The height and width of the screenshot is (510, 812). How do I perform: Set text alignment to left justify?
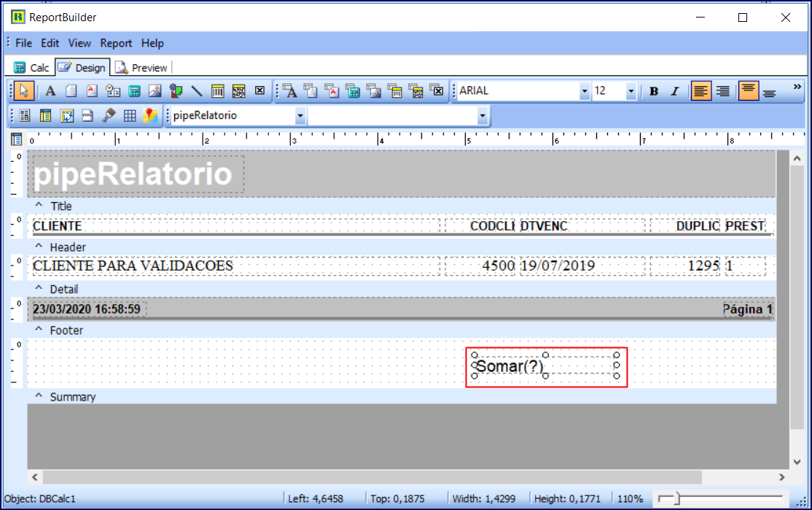click(x=700, y=91)
